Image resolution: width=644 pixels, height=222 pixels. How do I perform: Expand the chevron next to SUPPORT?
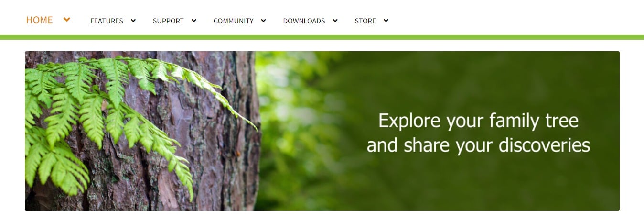[194, 21]
